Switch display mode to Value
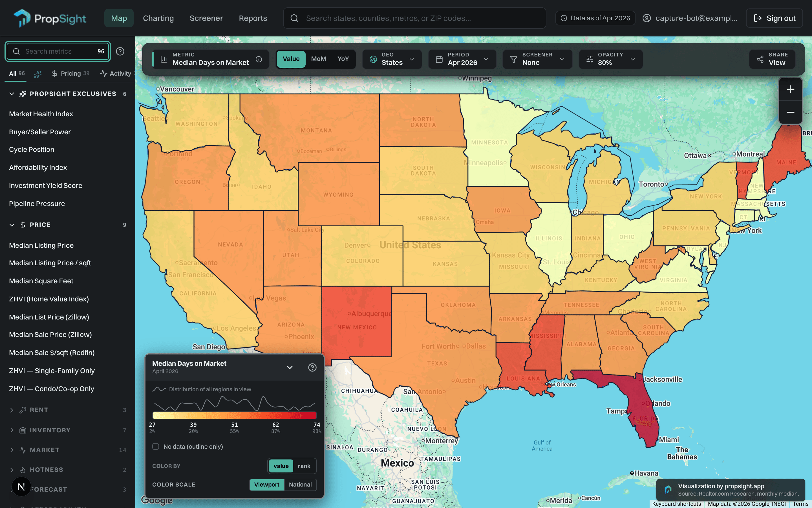 pos(291,59)
